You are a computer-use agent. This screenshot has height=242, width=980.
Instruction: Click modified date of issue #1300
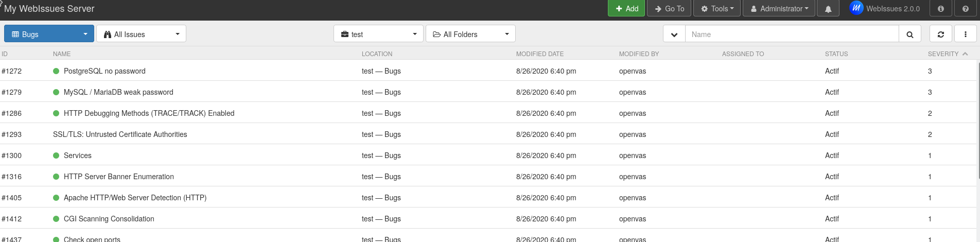[546, 155]
